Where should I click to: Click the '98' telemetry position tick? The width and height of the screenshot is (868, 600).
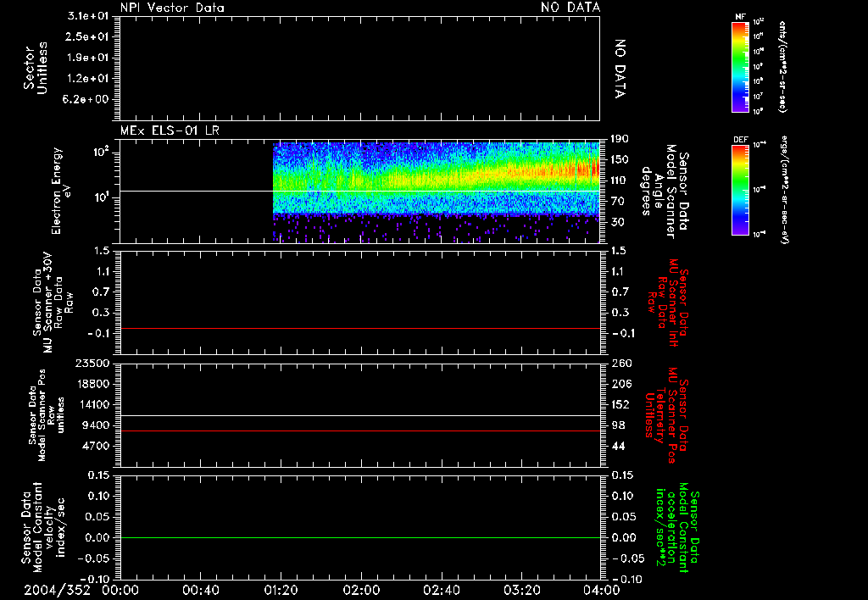point(618,425)
